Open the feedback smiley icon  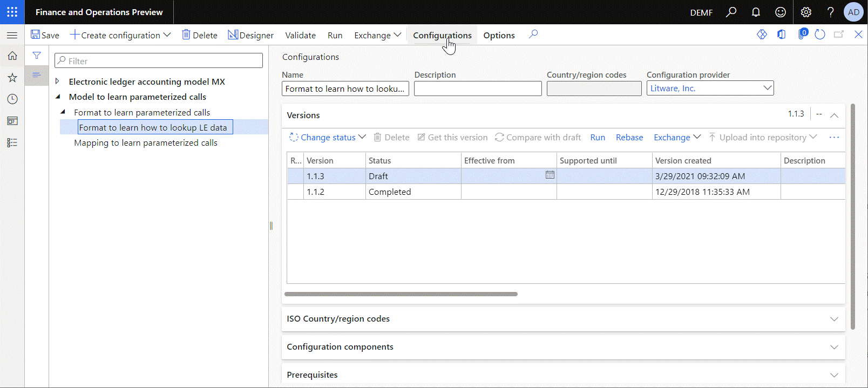(781, 12)
